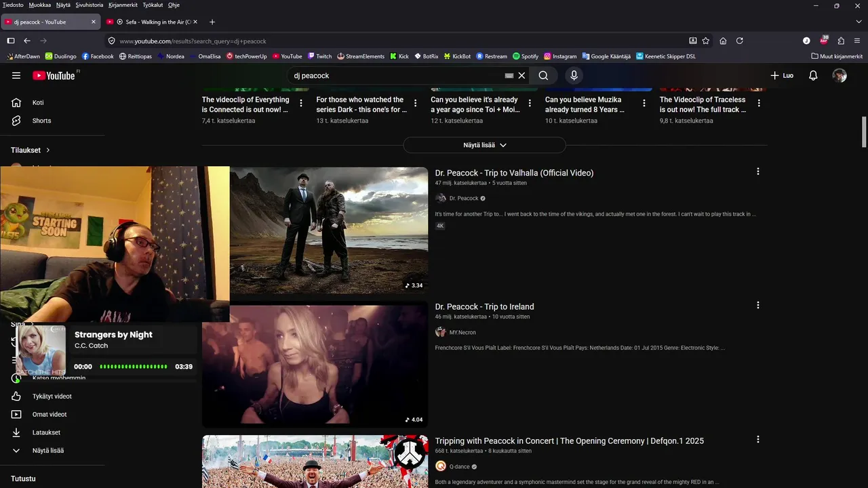The width and height of the screenshot is (868, 488).
Task: Expand results with Näytä lisää button
Action: click(484, 145)
